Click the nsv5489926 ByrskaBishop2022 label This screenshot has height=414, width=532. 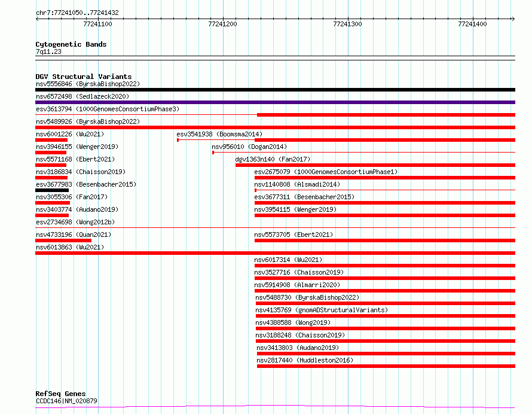[87, 121]
